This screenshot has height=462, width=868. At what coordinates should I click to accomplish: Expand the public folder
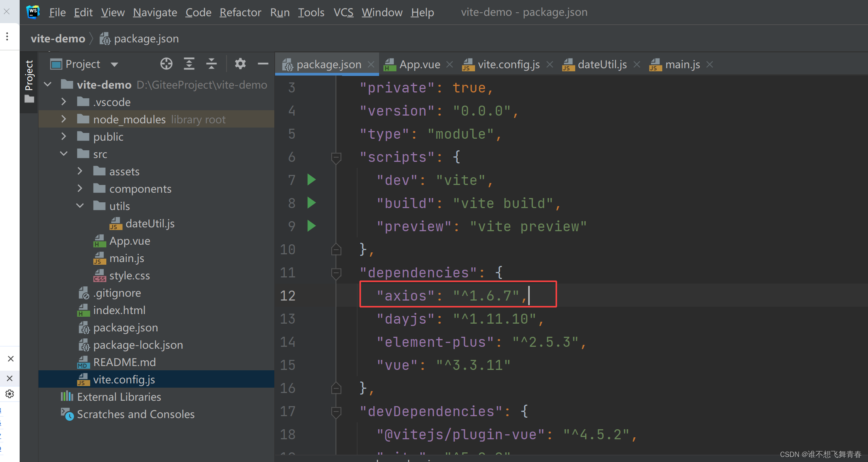[64, 136]
